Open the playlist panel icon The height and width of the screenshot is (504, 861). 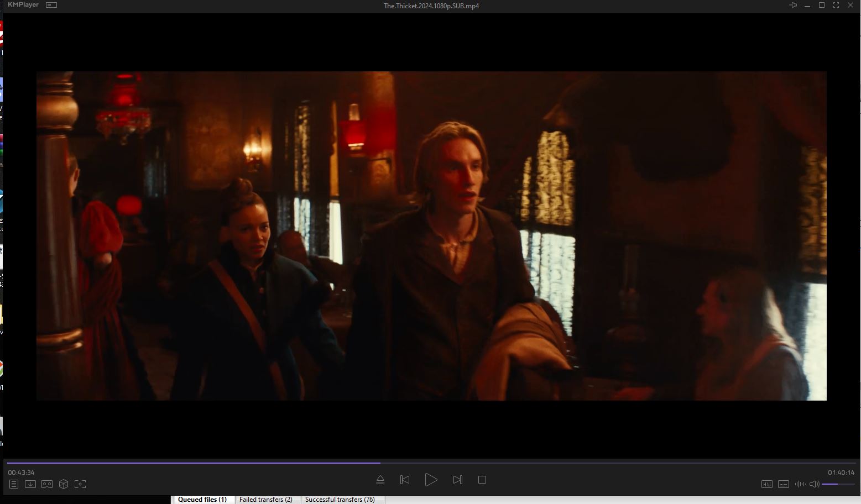pos(14,484)
